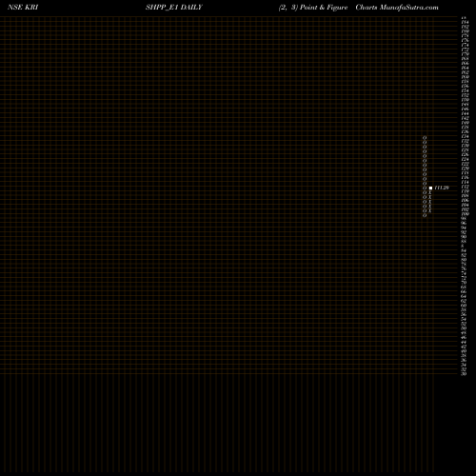Click the lowest X in the X column
Screen dimensions: 476x476
[x=430, y=210]
